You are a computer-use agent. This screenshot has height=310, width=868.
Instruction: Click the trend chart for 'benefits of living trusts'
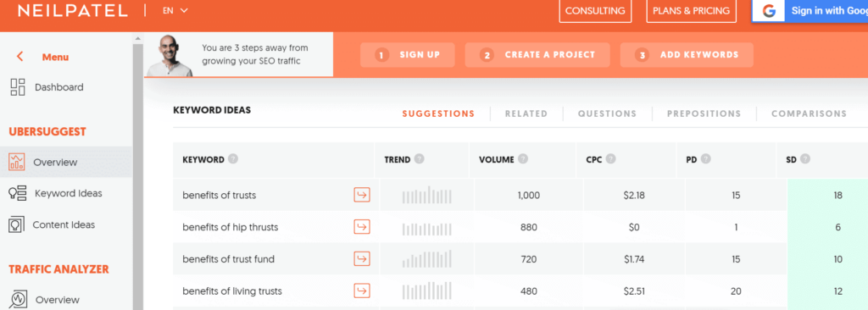[427, 291]
